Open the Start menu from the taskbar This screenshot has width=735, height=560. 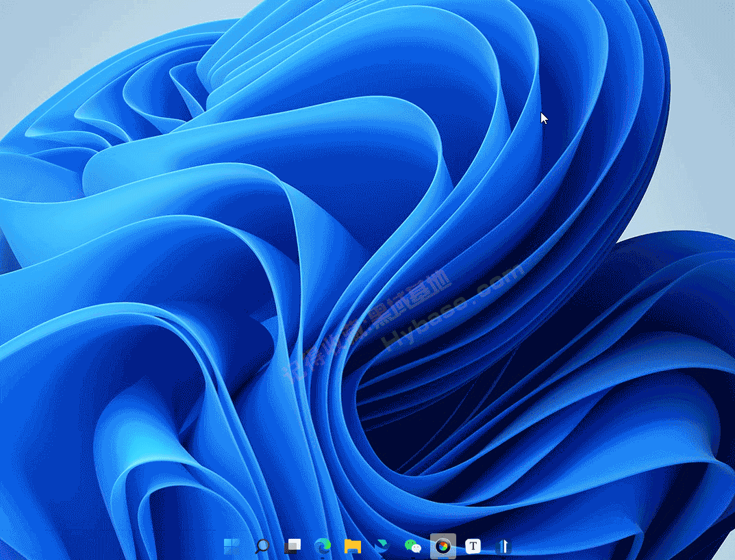tap(230, 546)
